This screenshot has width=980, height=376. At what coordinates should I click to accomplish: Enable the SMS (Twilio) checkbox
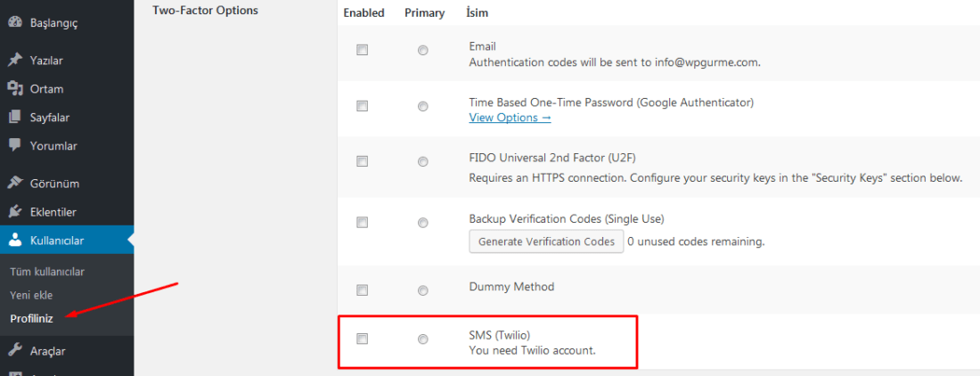tap(362, 339)
